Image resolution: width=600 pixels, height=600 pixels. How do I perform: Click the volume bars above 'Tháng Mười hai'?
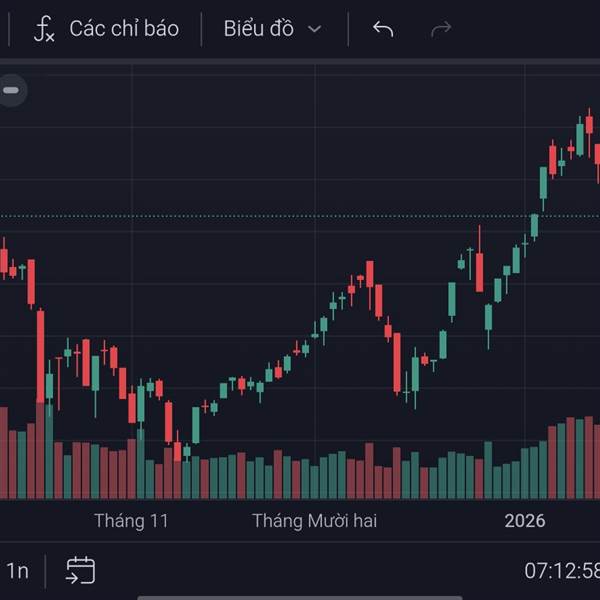point(315,477)
